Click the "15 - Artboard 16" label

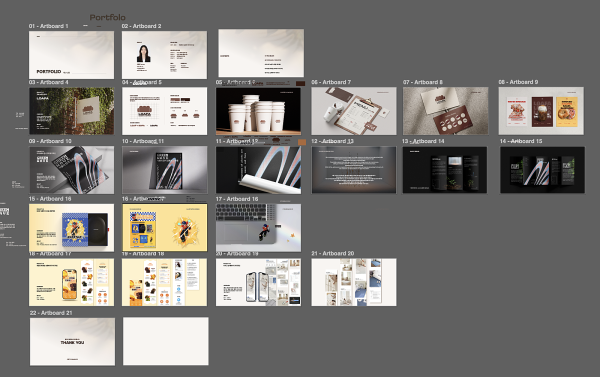pos(50,199)
